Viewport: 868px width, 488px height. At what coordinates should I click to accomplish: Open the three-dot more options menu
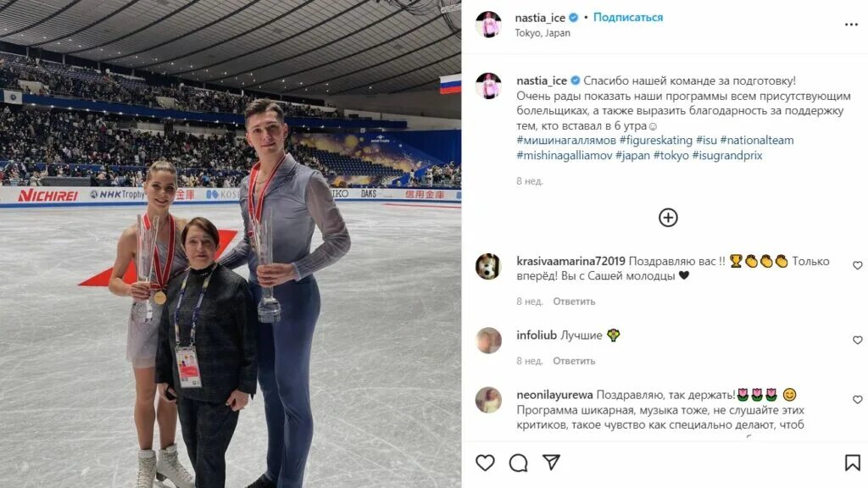pyautogui.click(x=851, y=25)
